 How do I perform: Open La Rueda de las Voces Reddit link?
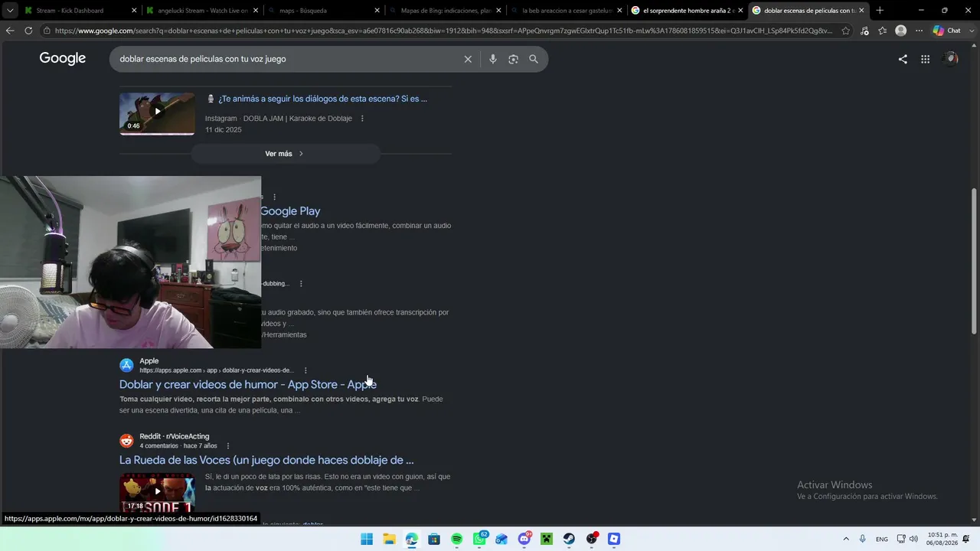click(x=266, y=460)
